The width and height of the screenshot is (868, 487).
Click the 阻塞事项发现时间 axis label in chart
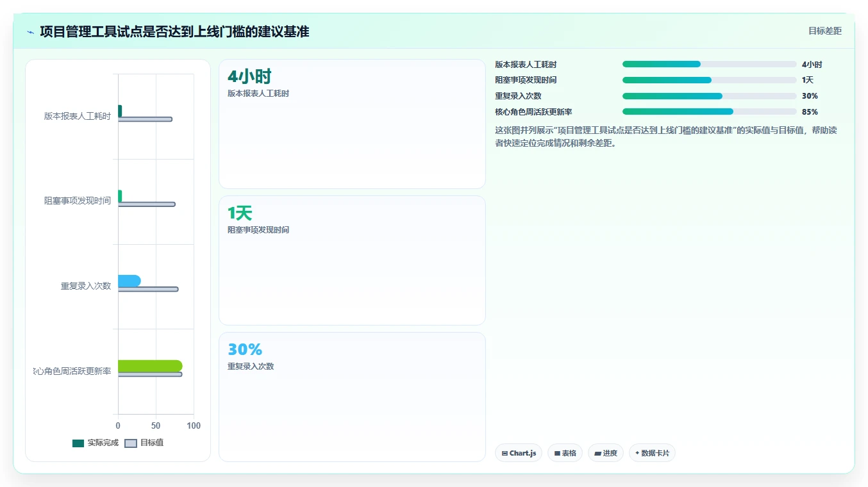(78, 201)
